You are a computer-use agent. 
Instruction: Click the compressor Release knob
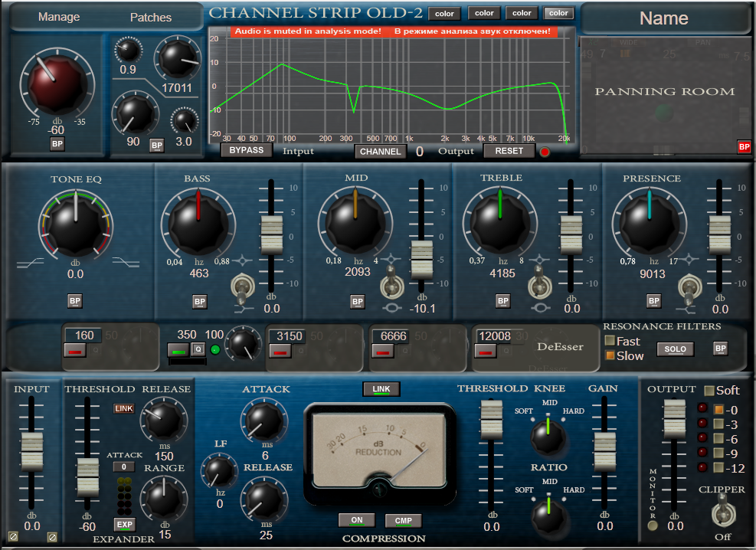coord(263,499)
